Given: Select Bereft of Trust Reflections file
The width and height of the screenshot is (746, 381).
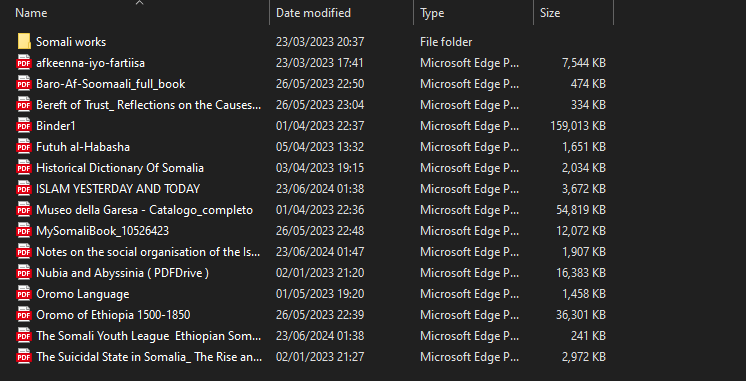Looking at the screenshot, I should (x=149, y=105).
